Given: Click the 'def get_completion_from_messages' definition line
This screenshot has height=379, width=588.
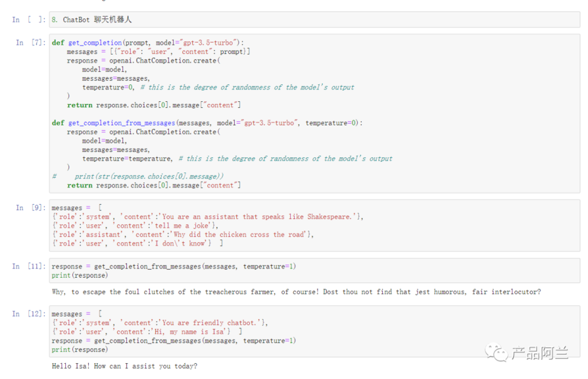Looking at the screenshot, I should click(x=207, y=123).
